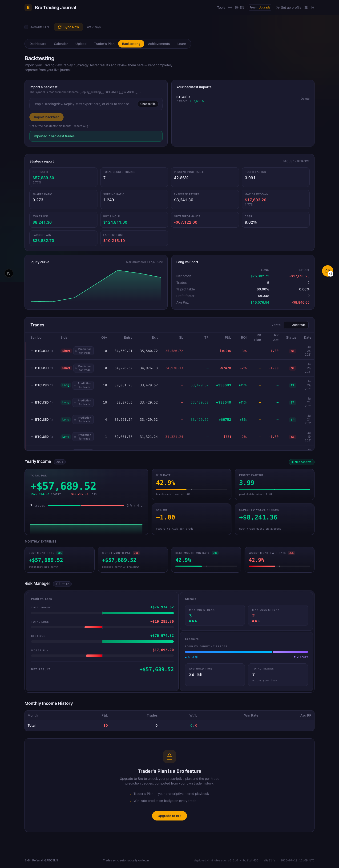Viewport: 339px width, 868px height.
Task: Click the TP status badge for the +$9752 trade
Action: [x=292, y=420]
